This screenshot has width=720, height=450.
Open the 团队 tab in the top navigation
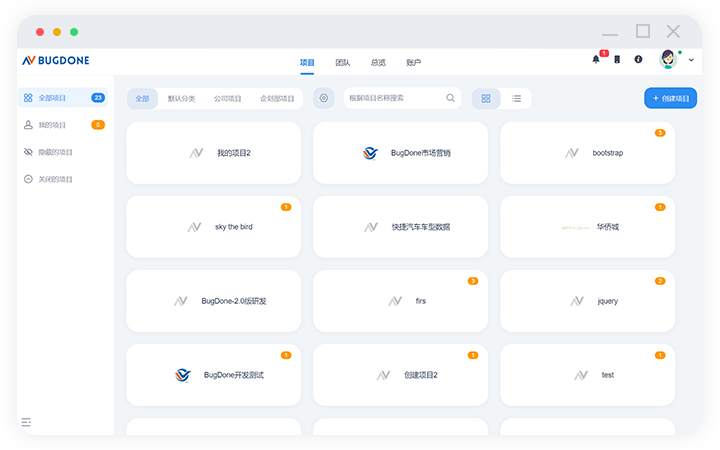click(x=343, y=62)
